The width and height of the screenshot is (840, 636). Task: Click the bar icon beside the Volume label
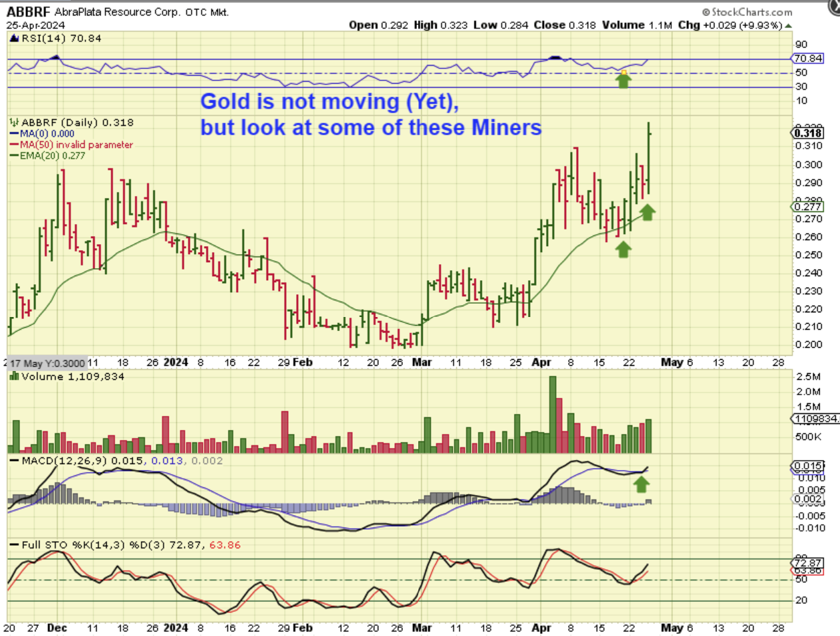tap(12, 377)
